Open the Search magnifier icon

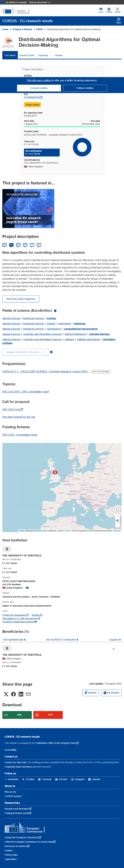[117, 9]
